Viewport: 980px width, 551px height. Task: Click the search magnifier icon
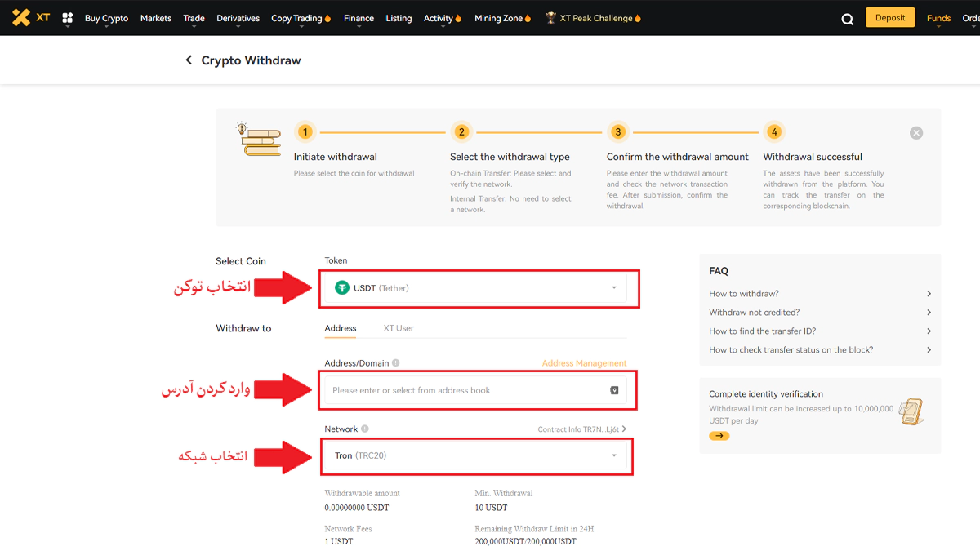point(848,20)
